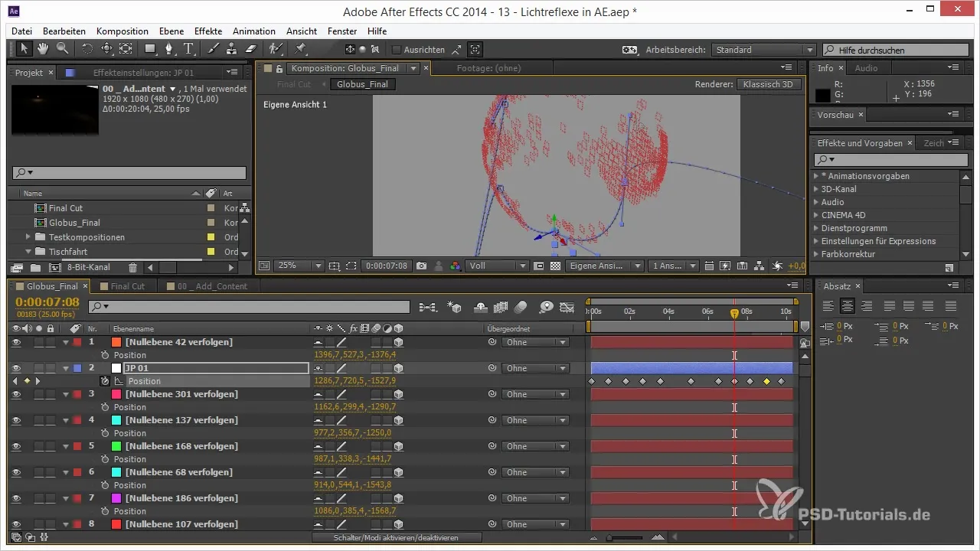Hide layer JP 01 with eye icon

(x=16, y=368)
